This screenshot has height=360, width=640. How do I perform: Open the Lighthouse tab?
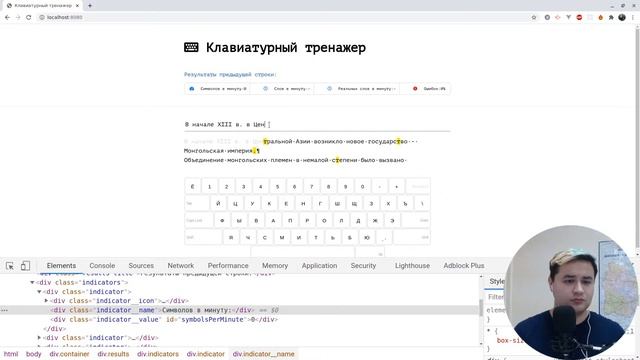click(412, 266)
